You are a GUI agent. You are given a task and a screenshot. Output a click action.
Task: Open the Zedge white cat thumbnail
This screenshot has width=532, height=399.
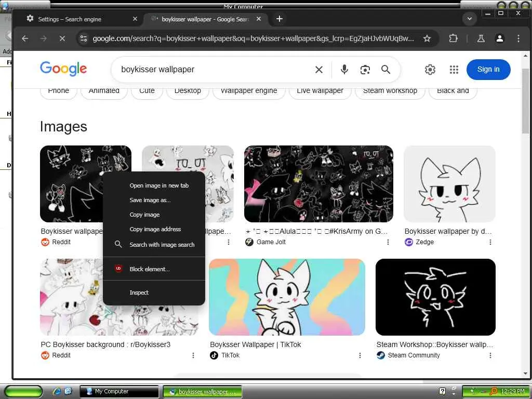pyautogui.click(x=449, y=184)
